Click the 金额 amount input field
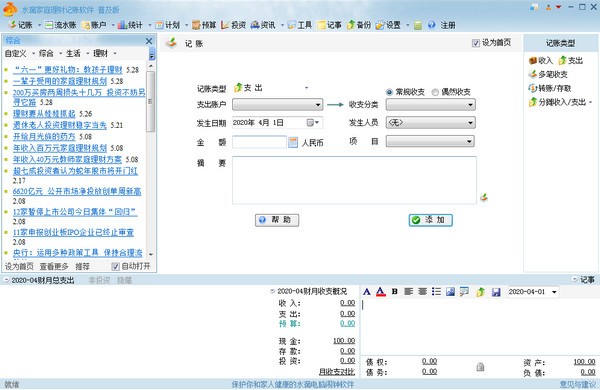This screenshot has height=390, width=600. point(259,142)
